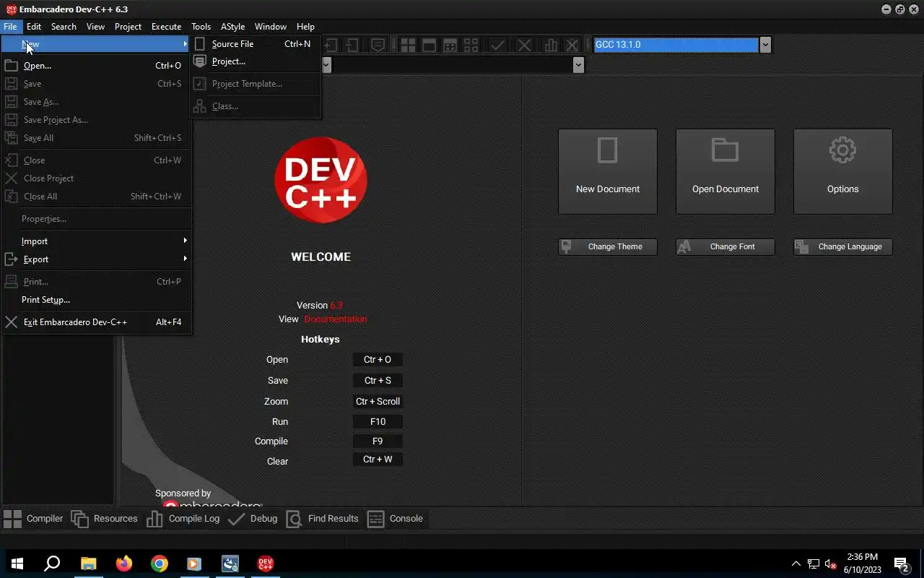Click the Export icon in File menu
The width and height of the screenshot is (924, 578).
point(11,259)
